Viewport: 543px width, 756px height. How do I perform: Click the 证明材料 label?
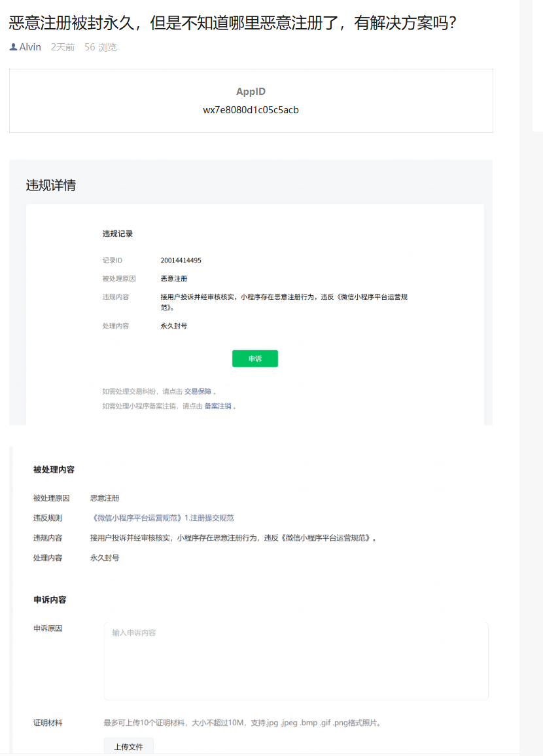coord(48,723)
